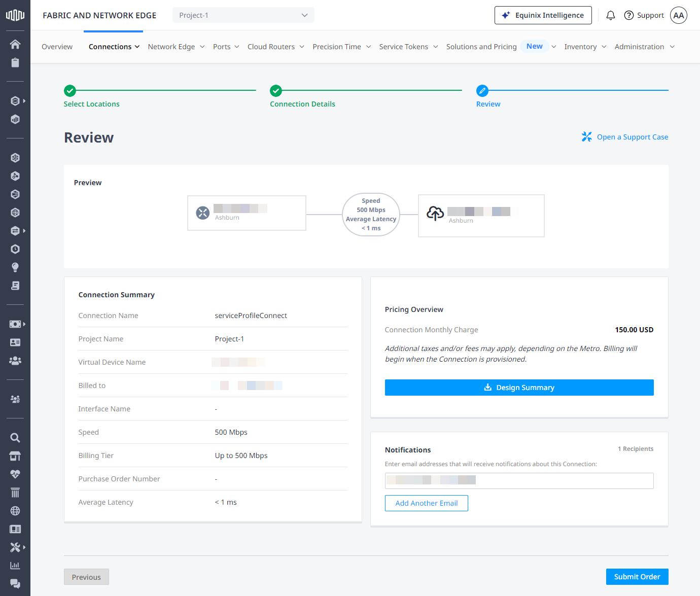The image size is (700, 596).
Task: Click the globe hexagon sidebar icon
Action: point(15,213)
